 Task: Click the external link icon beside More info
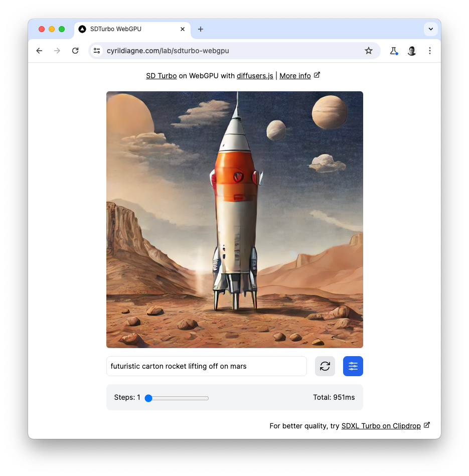[317, 75]
